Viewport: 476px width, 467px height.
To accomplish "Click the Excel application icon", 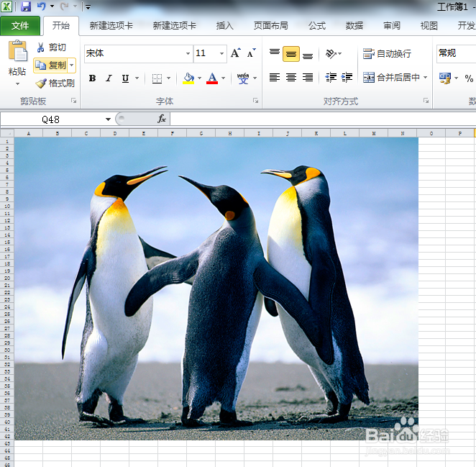I will click(x=6, y=6).
